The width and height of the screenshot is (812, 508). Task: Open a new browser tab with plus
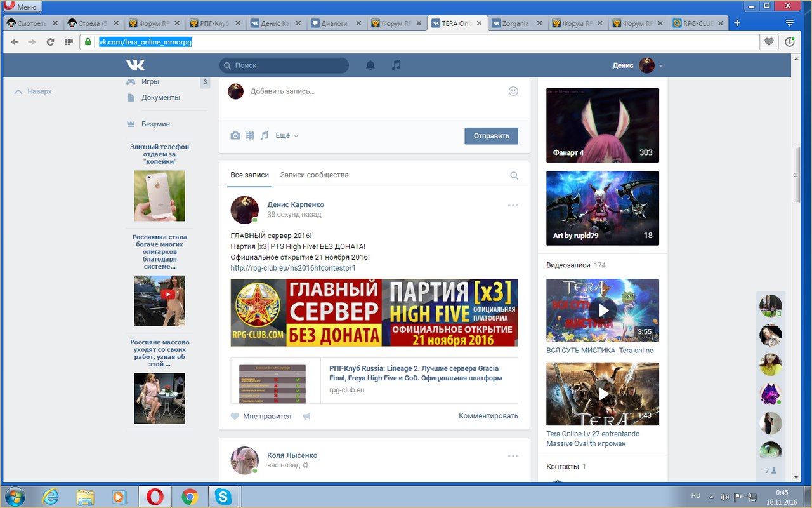[737, 23]
